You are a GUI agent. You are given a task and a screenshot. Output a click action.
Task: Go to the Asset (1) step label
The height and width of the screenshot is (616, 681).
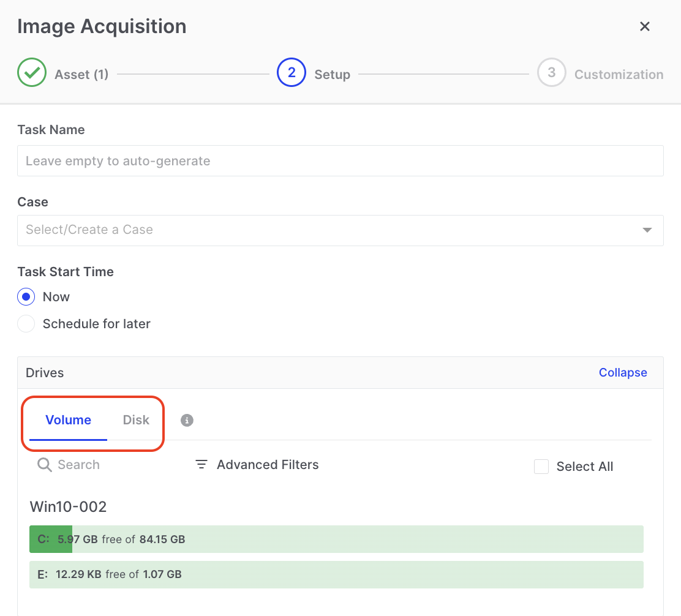[x=81, y=75]
